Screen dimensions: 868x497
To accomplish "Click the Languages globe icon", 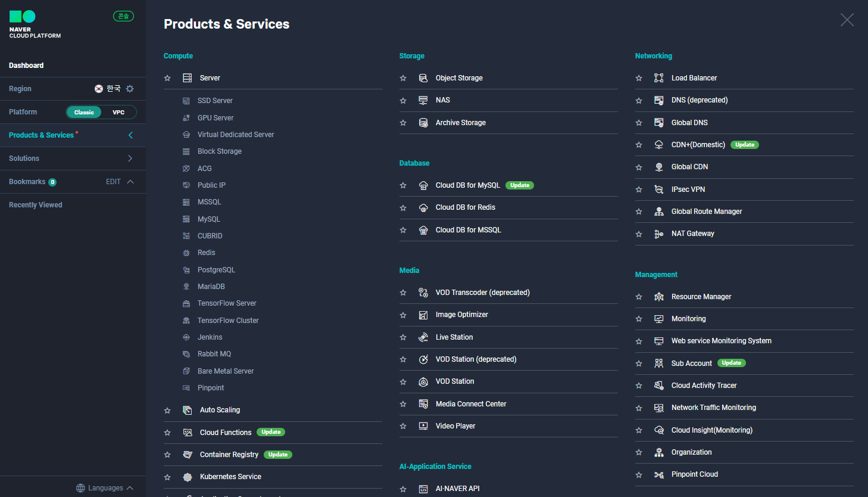I will (x=80, y=488).
